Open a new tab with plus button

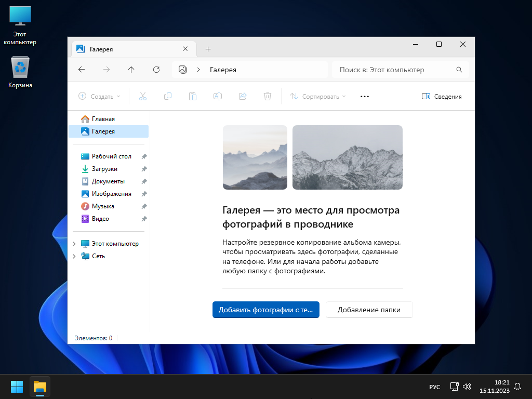[x=208, y=49]
